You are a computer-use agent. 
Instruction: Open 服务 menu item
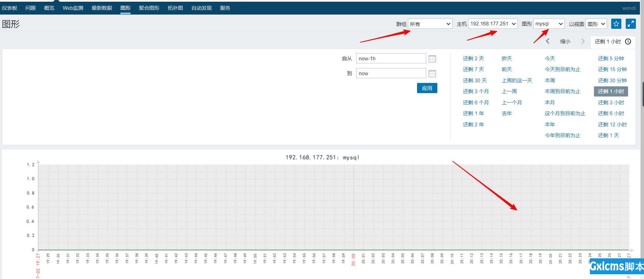click(x=225, y=8)
